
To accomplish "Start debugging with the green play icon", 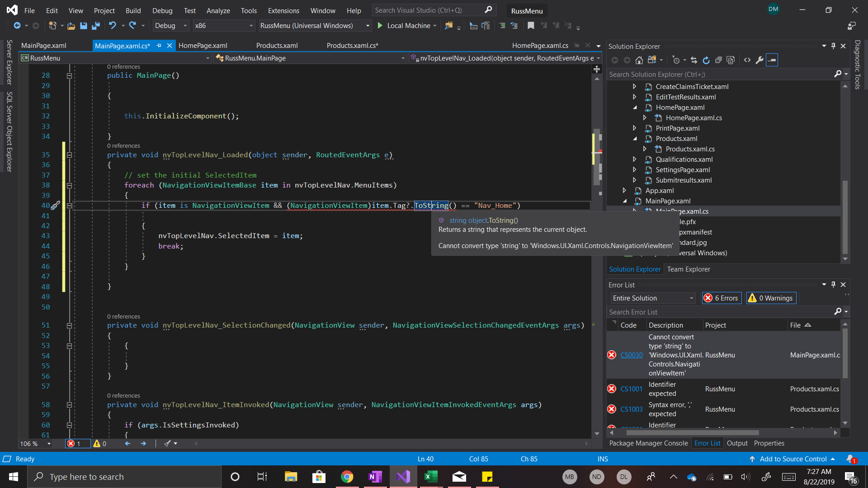I will 380,26.
